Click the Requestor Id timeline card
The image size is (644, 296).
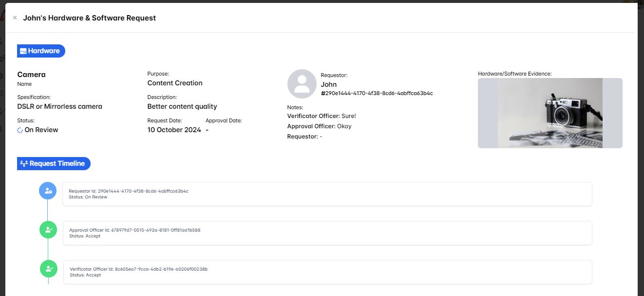tap(327, 194)
